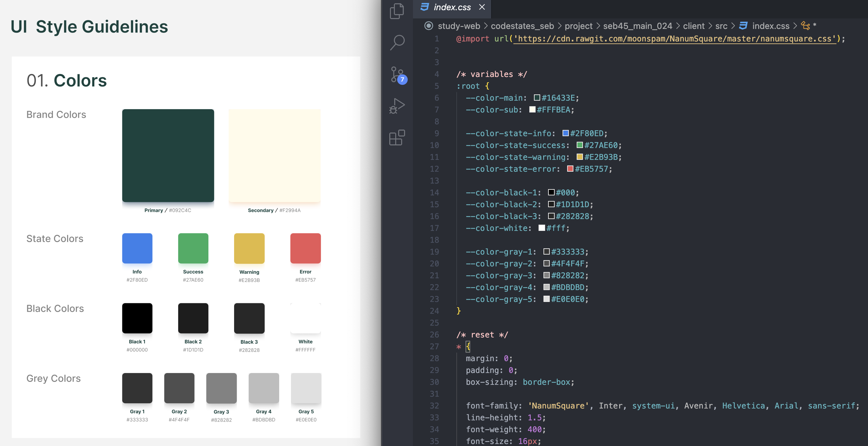Open color picker for --color-white #fff
The height and width of the screenshot is (446, 868).
coord(542,228)
